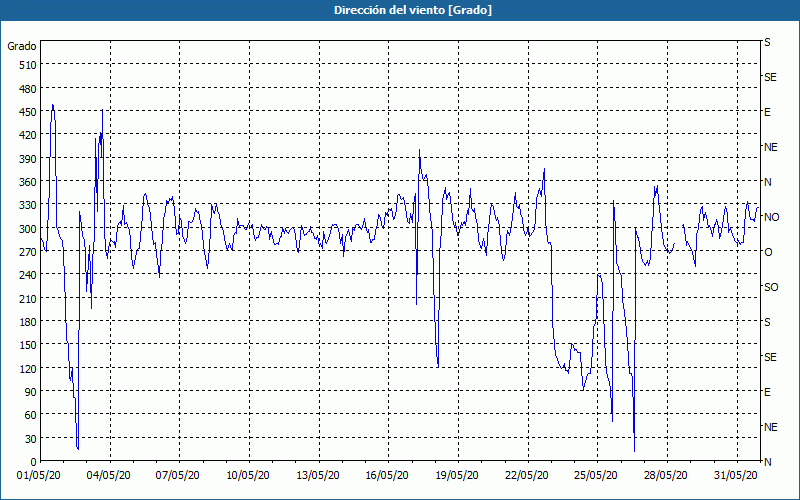Click the 390 degree axis label

click(28, 159)
